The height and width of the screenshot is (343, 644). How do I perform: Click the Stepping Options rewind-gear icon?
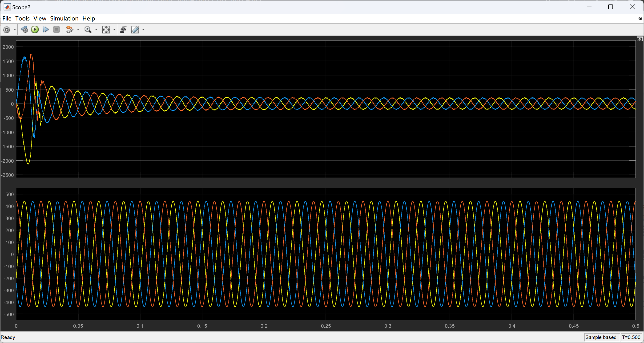click(24, 30)
